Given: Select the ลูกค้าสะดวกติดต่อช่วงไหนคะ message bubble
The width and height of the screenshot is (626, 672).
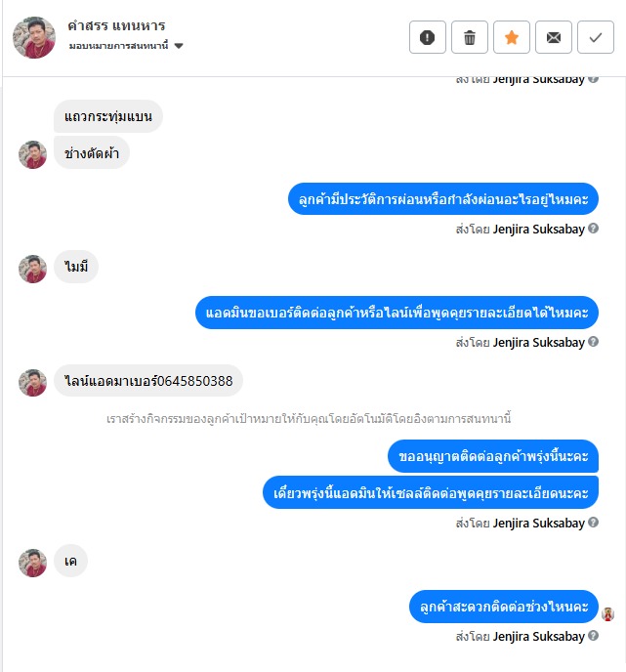Looking at the screenshot, I should coord(504,607).
